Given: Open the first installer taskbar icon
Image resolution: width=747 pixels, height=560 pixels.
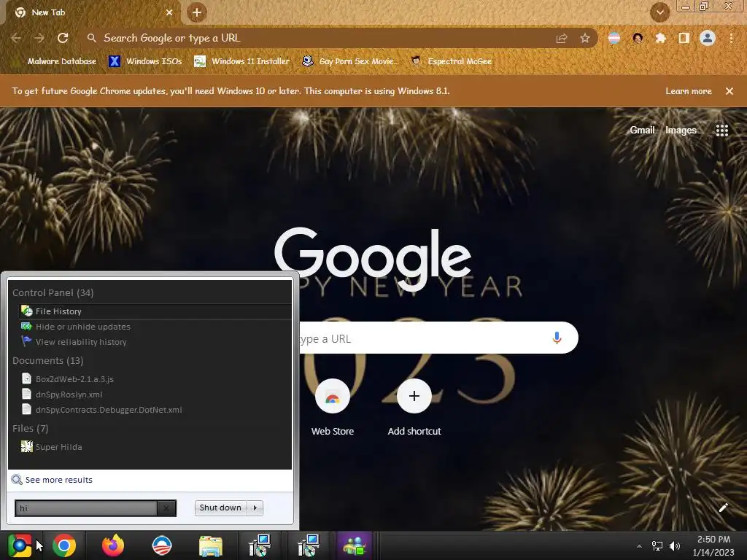Looking at the screenshot, I should (260, 545).
